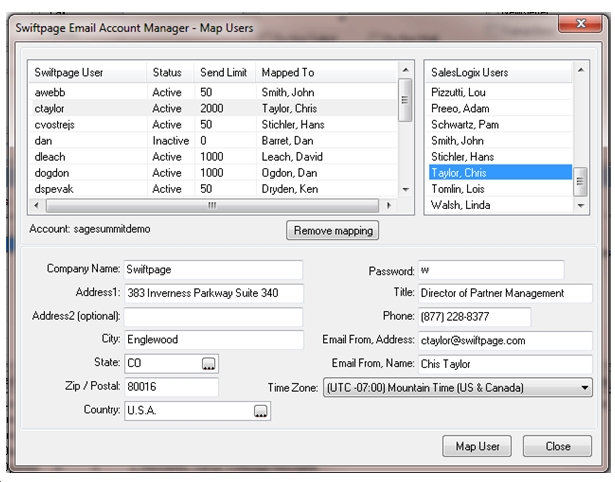Select Stichler, Hans in SalesLogix Users list
Screen dimensions: 615x482
pyautogui.click(x=499, y=157)
